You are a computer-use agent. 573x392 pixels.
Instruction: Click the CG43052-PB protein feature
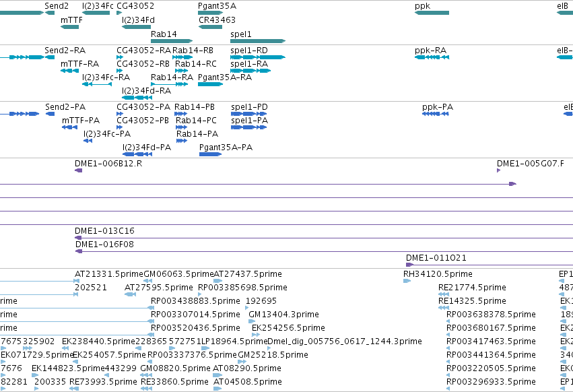click(119, 127)
